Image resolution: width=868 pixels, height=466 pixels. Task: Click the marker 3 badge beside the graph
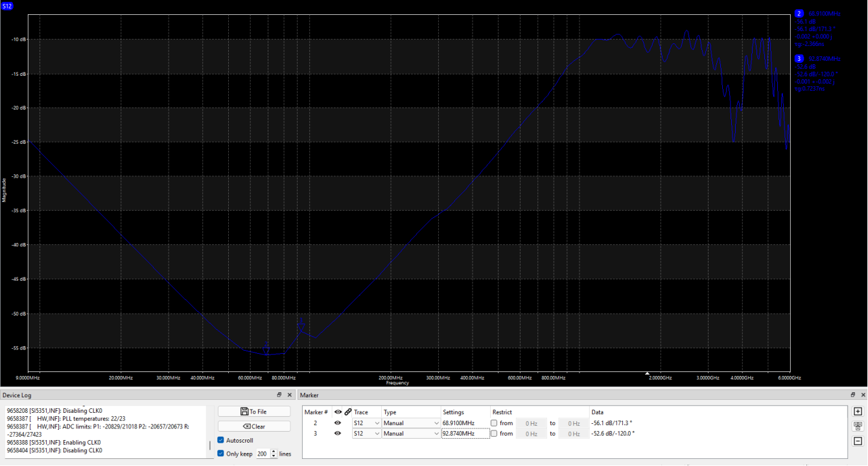point(799,59)
